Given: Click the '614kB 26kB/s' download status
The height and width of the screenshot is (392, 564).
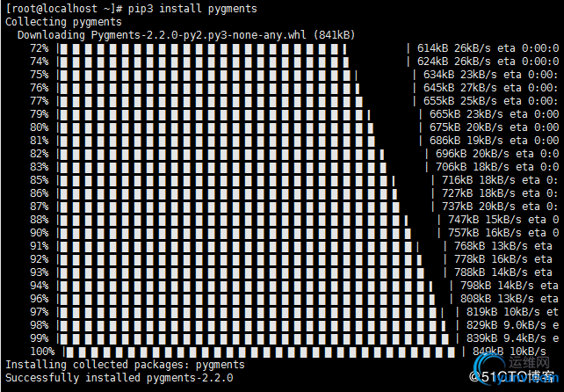Looking at the screenshot, I should (x=453, y=48).
